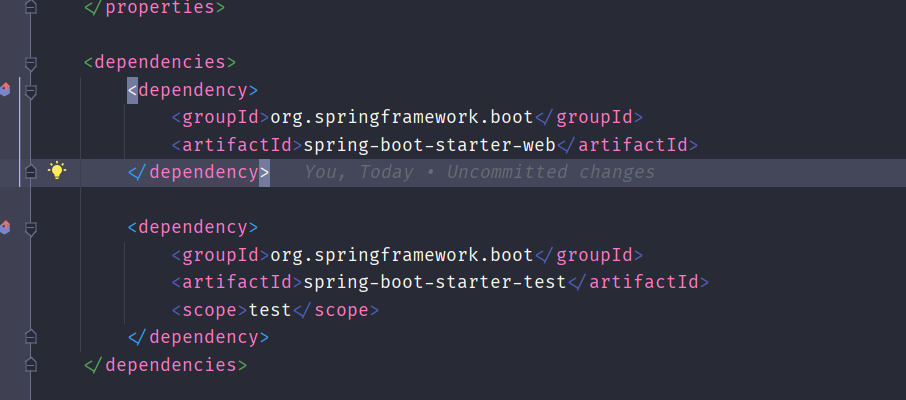
Task: Click the Maven gutter icon beside spring-boot-starter-web dependency
Action: 5,90
